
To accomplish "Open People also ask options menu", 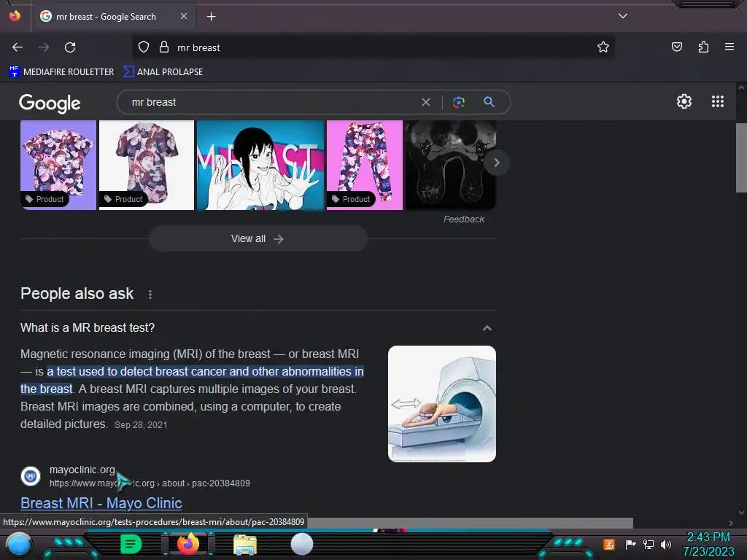I will [150, 295].
